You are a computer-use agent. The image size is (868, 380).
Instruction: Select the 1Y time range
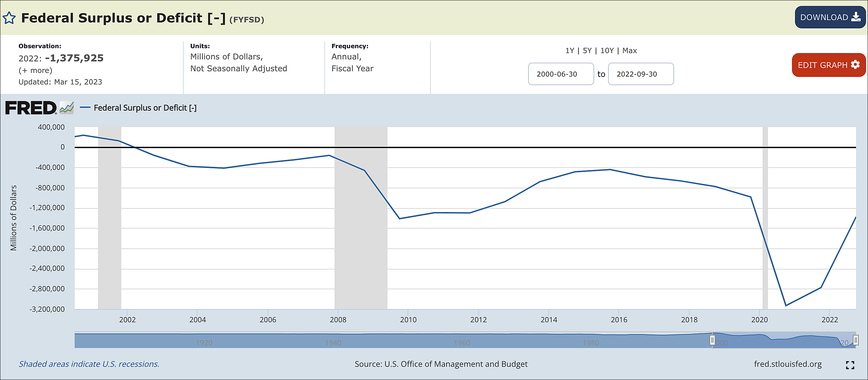(x=569, y=50)
